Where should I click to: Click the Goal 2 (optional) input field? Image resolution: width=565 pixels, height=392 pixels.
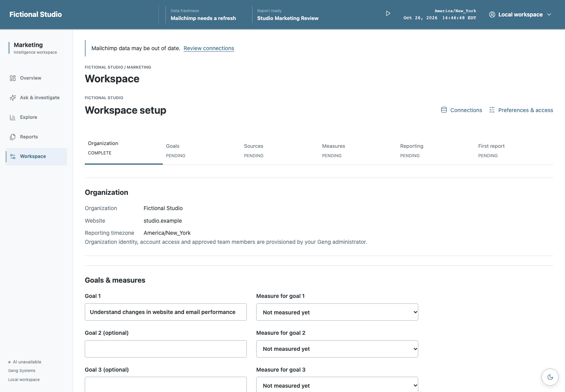166,349
